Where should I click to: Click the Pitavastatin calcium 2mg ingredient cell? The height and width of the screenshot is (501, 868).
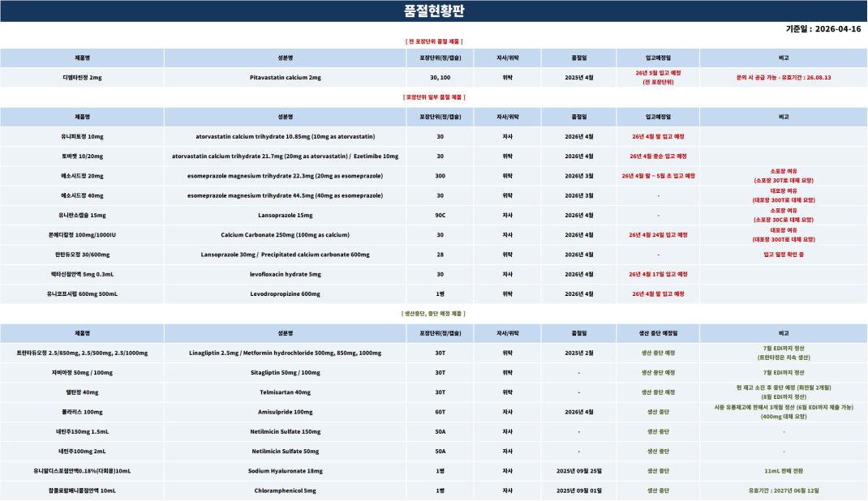285,78
